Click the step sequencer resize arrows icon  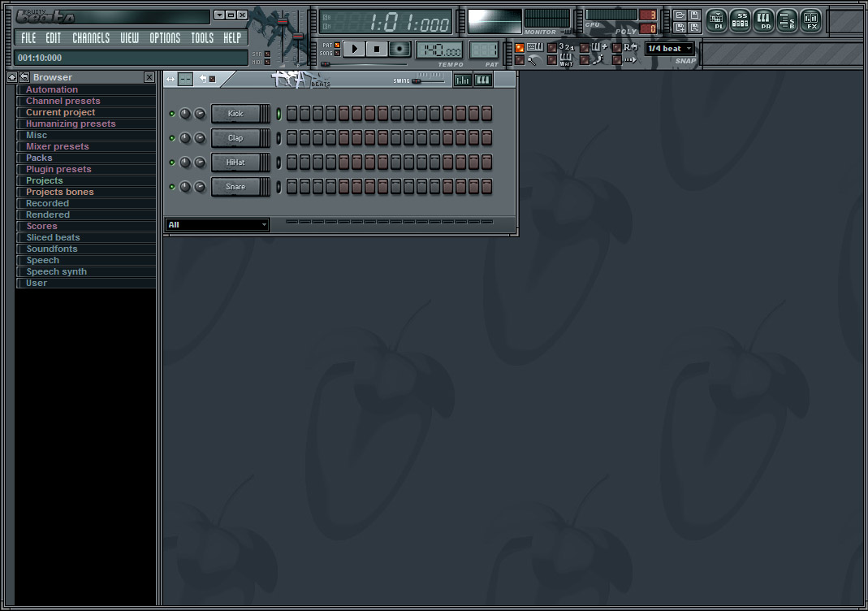(x=171, y=79)
